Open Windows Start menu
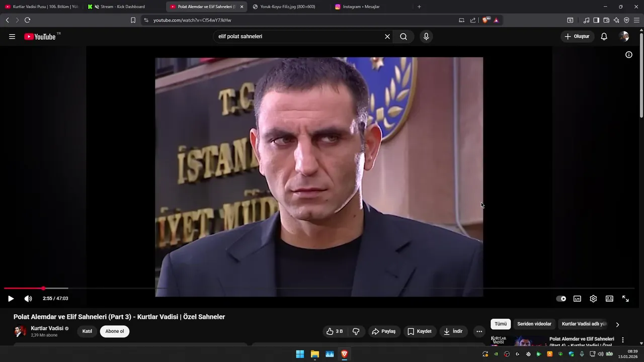Image resolution: width=644 pixels, height=362 pixels. [300, 354]
